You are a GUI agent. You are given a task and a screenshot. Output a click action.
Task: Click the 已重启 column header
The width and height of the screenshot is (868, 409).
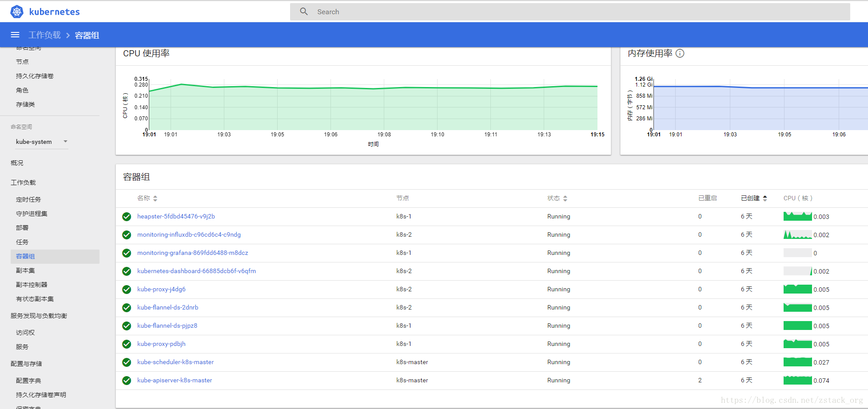(x=708, y=198)
